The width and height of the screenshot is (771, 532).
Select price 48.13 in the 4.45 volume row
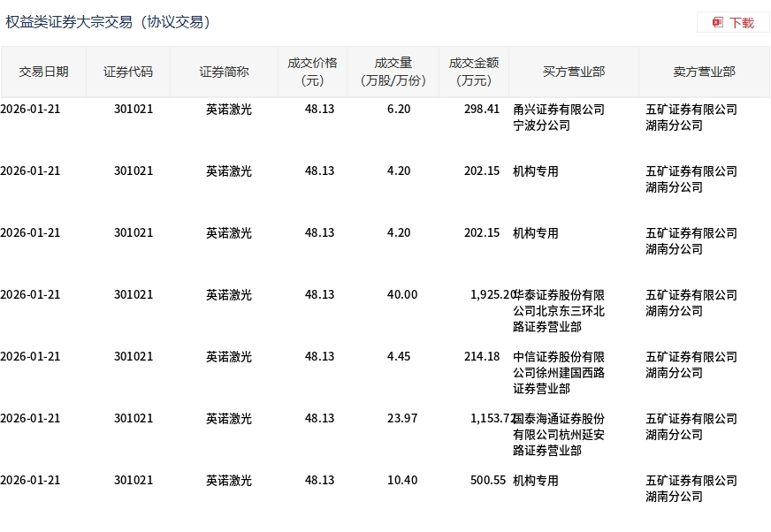319,356
